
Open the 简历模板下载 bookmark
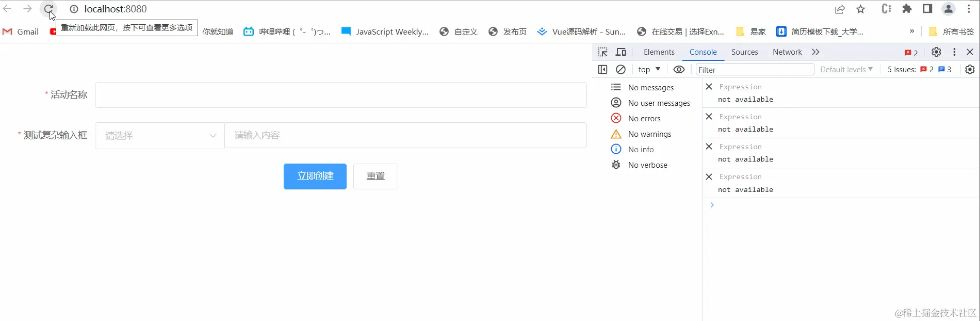820,31
